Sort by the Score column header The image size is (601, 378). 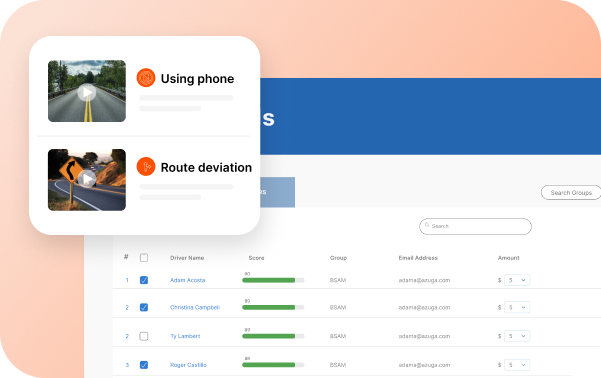tap(256, 258)
